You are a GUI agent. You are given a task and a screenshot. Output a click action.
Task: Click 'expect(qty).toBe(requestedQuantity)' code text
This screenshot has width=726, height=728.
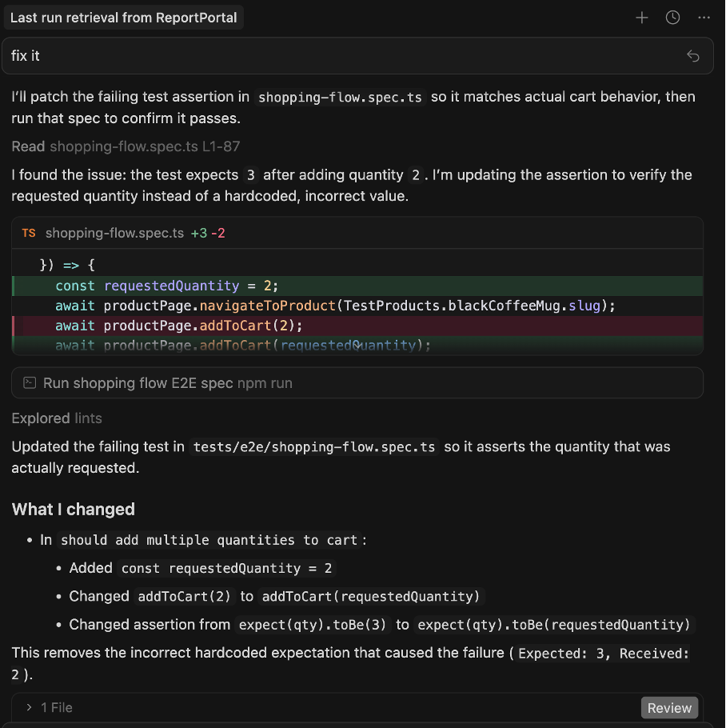click(553, 625)
